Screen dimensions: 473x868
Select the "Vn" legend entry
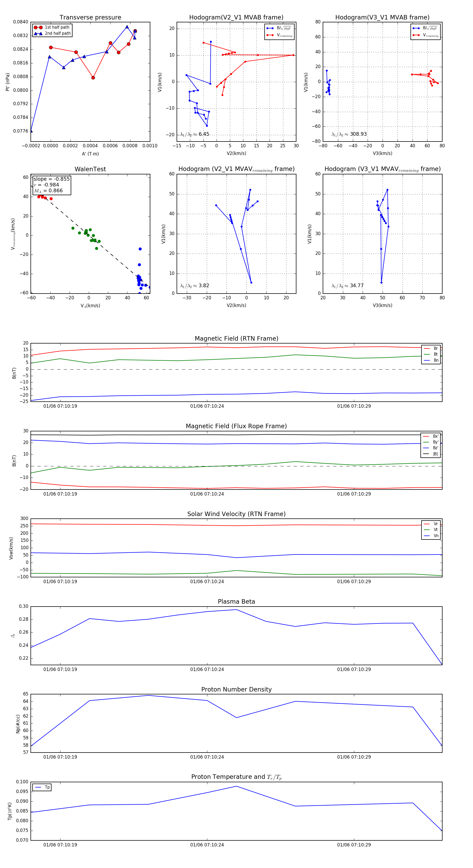point(431,536)
